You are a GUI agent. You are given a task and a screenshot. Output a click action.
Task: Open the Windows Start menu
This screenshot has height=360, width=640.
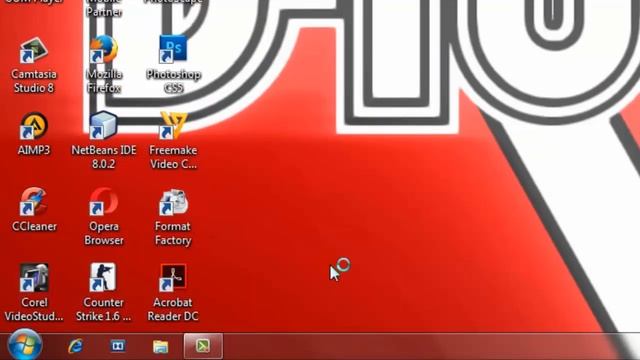(x=24, y=345)
